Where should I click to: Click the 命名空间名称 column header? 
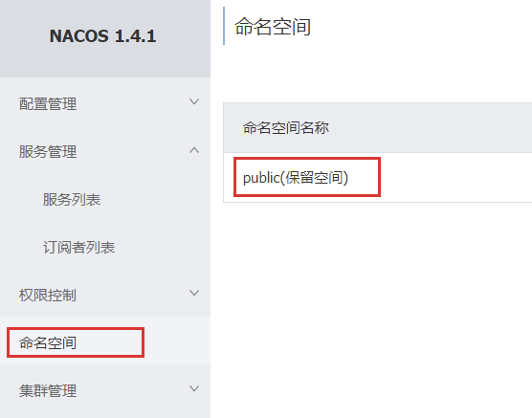[x=286, y=128]
